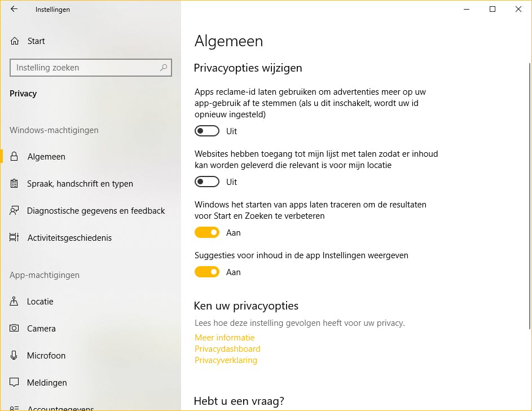
Task: Open the Accountgegevens settings page
Action: 60,408
